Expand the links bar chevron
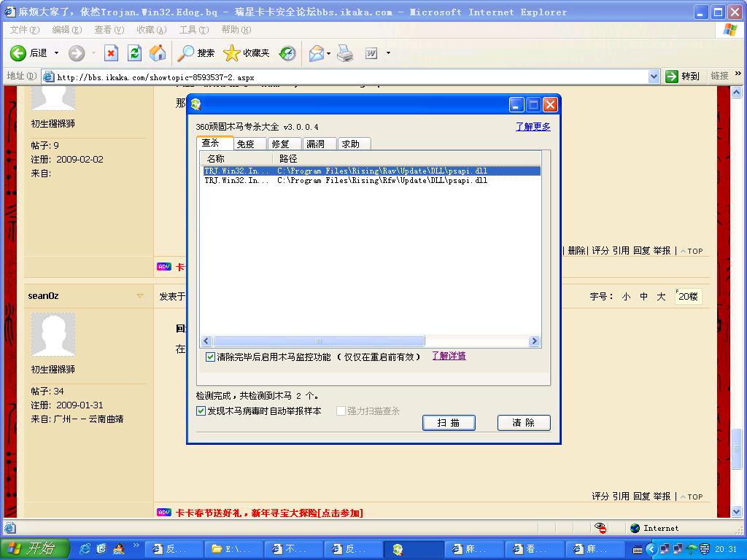 (x=738, y=74)
